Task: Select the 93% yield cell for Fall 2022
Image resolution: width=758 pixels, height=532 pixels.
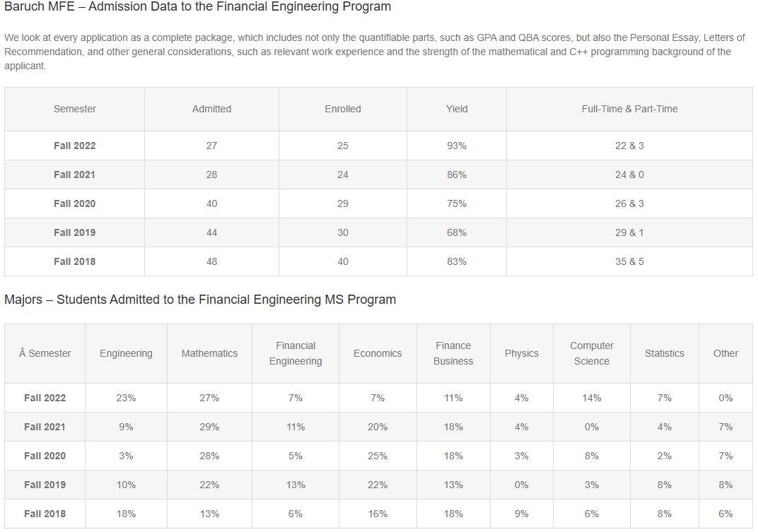Action: 457,146
